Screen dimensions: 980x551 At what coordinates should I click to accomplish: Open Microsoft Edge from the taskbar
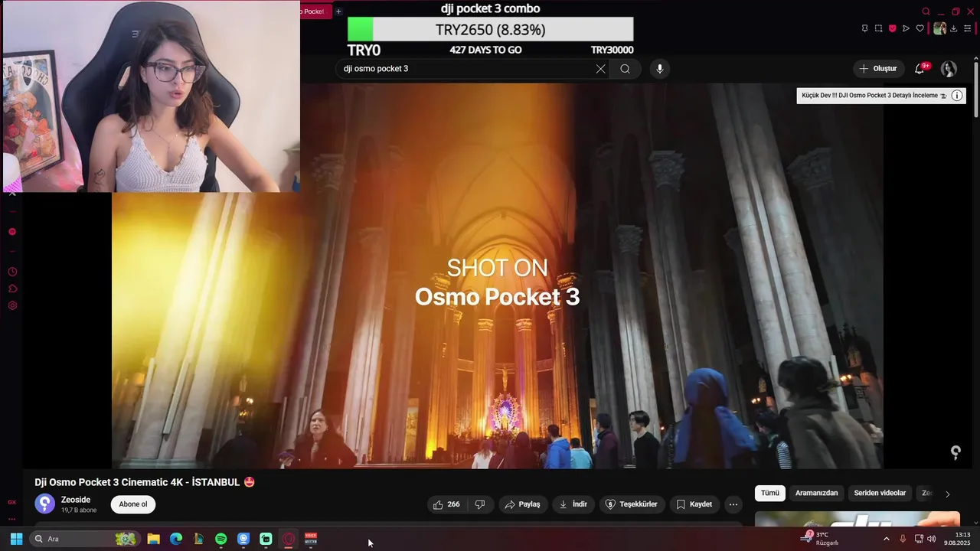click(176, 539)
